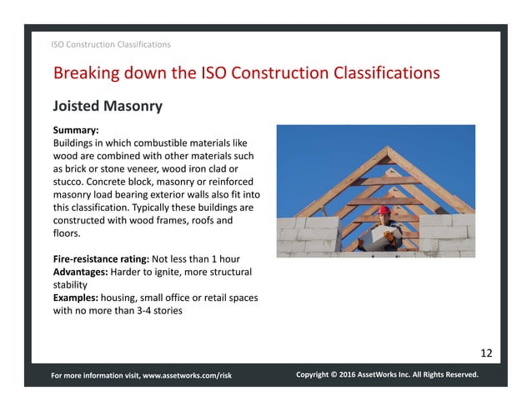Screen dimensions: 532x411
Task: Click the line starting 'Buildings in which combustible materials'
Action: [x=150, y=143]
